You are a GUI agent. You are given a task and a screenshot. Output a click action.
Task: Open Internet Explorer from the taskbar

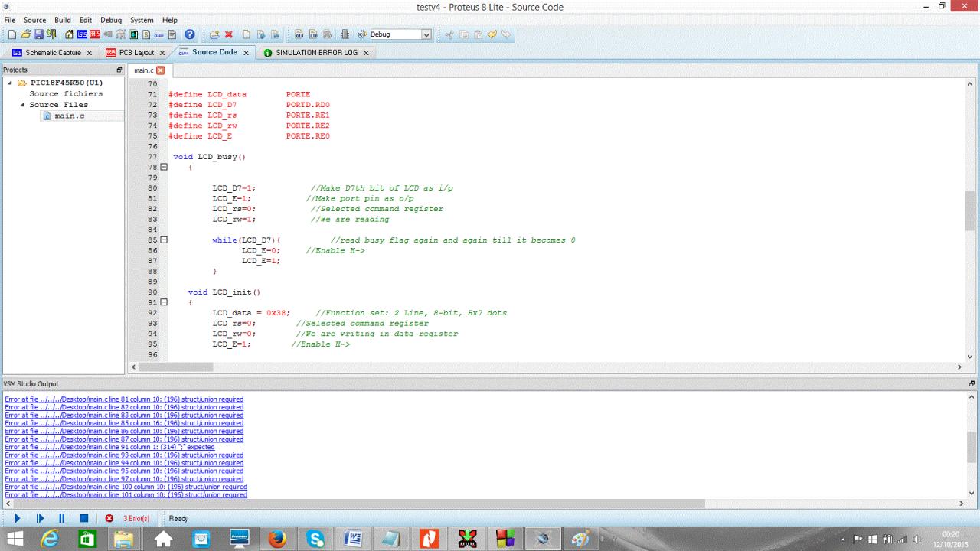(51, 539)
